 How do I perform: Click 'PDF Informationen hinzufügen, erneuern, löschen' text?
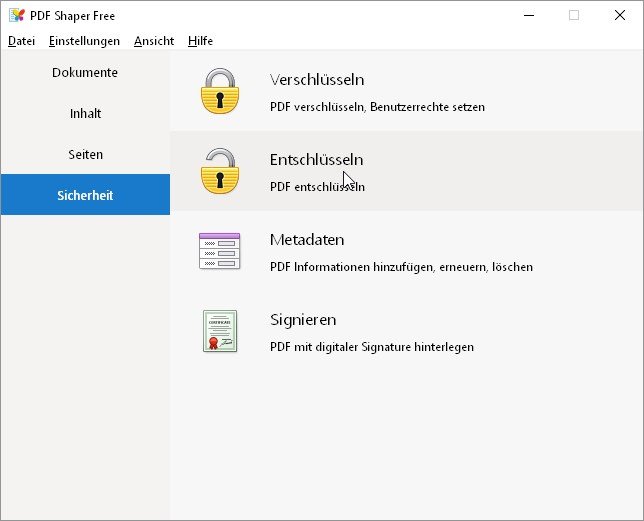401,267
